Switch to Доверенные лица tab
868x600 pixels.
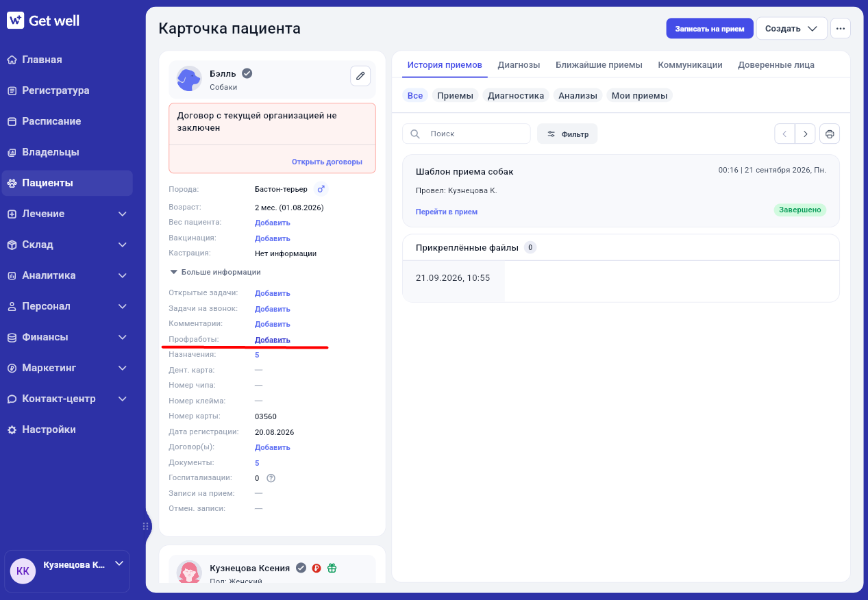point(776,65)
